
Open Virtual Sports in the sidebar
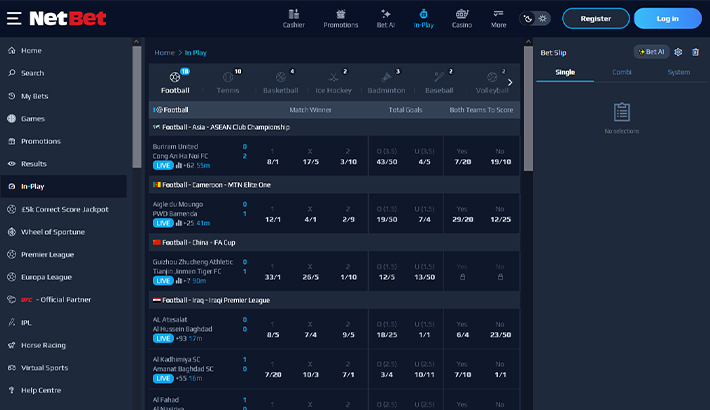pyautogui.click(x=64, y=368)
